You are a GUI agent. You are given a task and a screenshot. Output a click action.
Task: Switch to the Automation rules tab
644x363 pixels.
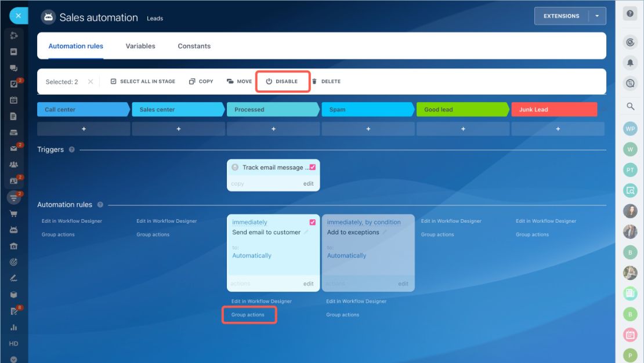(75, 46)
